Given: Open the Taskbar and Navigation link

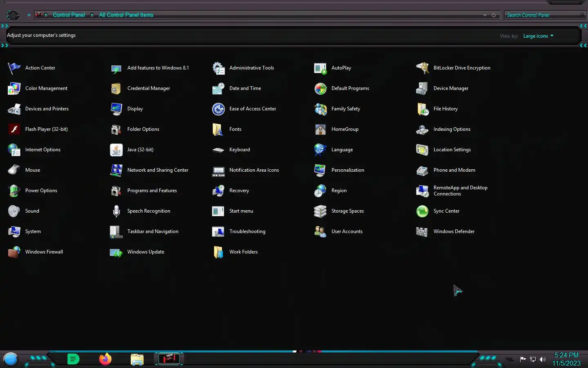Looking at the screenshot, I should [x=153, y=231].
